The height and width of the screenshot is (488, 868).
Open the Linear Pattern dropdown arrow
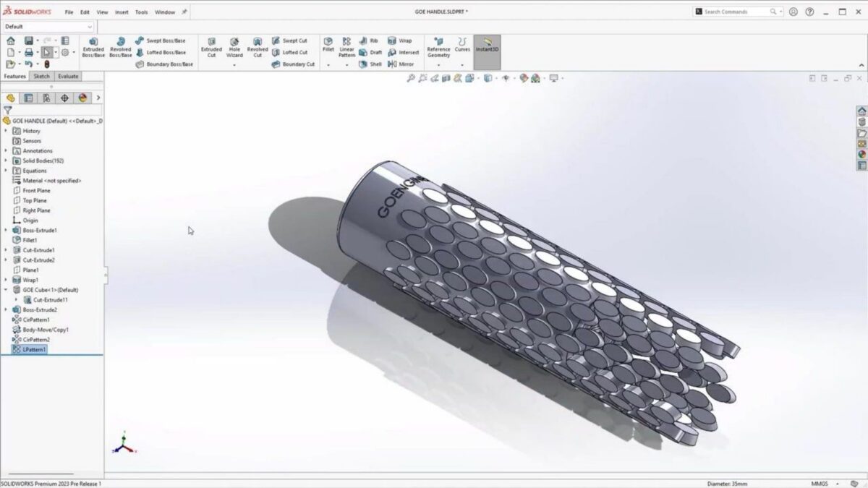point(347,65)
